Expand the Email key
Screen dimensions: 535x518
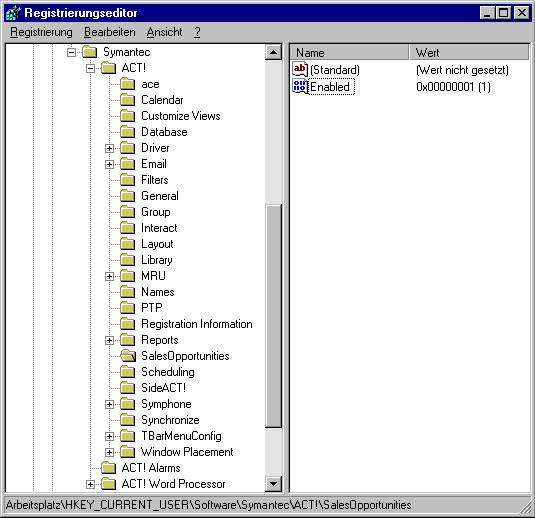[x=109, y=164]
